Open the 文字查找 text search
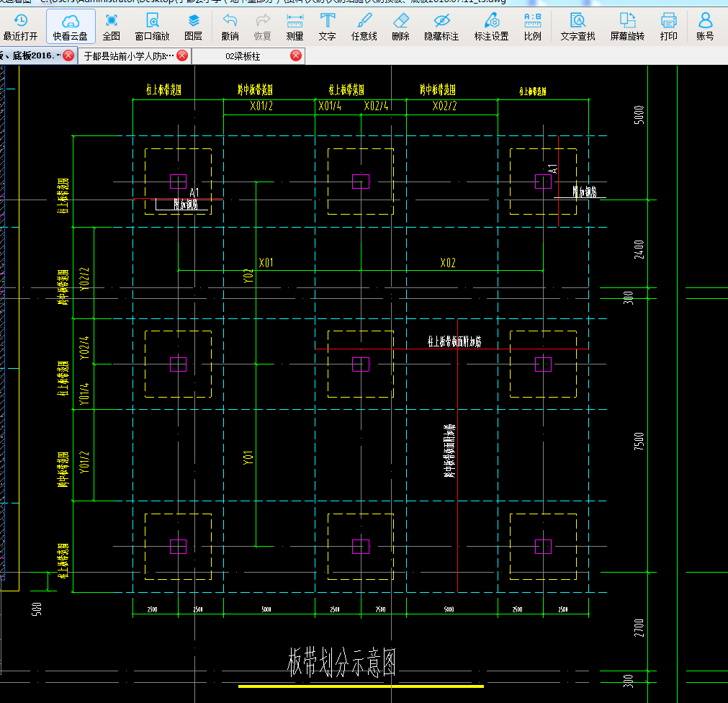Image resolution: width=728 pixels, height=703 pixels. click(x=578, y=27)
